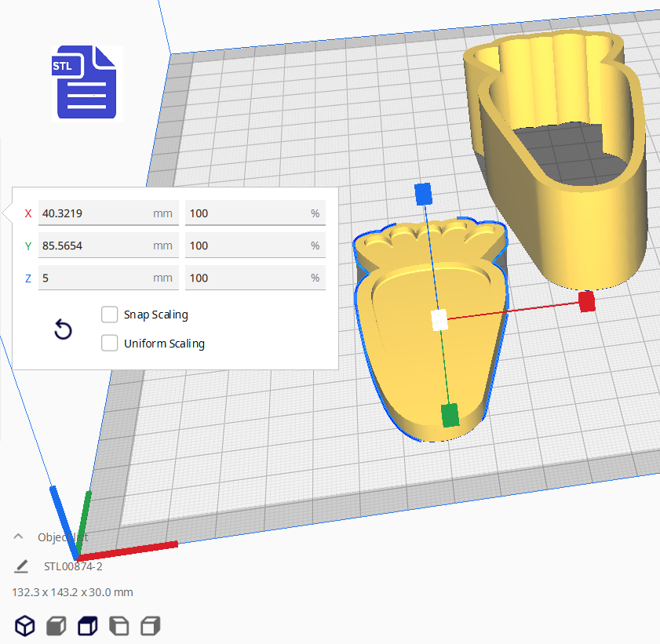Switch to the left side view
The image size is (660, 644).
coord(119,625)
